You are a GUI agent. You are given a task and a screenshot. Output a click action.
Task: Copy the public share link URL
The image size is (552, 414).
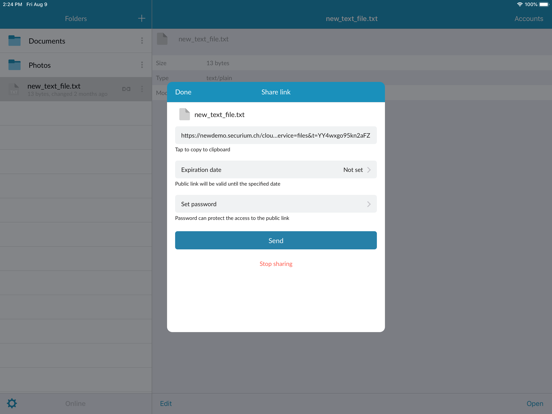(x=276, y=136)
